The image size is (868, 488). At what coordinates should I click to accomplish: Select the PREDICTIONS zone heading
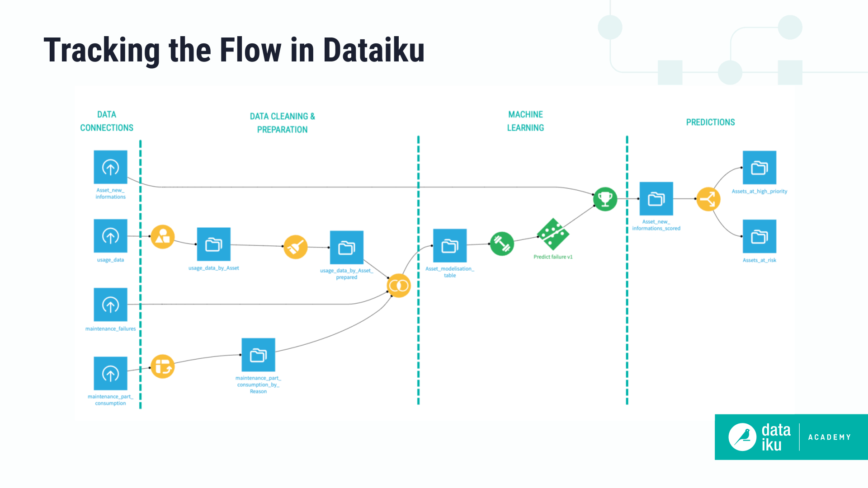tap(710, 122)
